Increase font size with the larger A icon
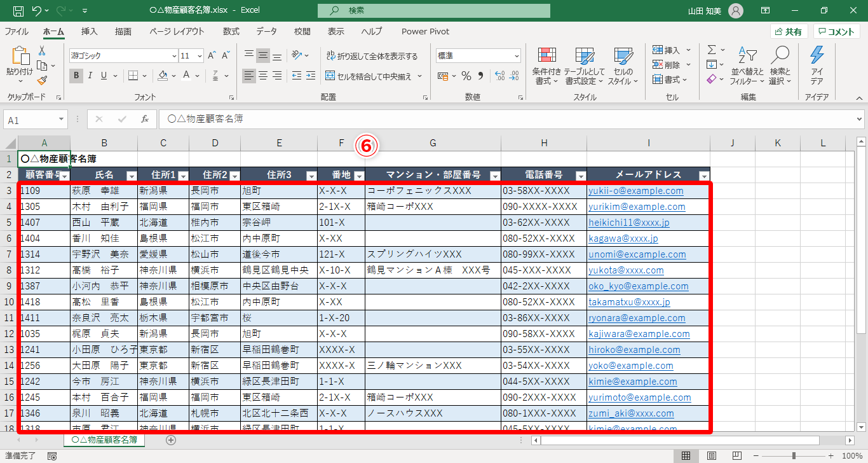Screen dimensions: 868x463 click(x=211, y=56)
